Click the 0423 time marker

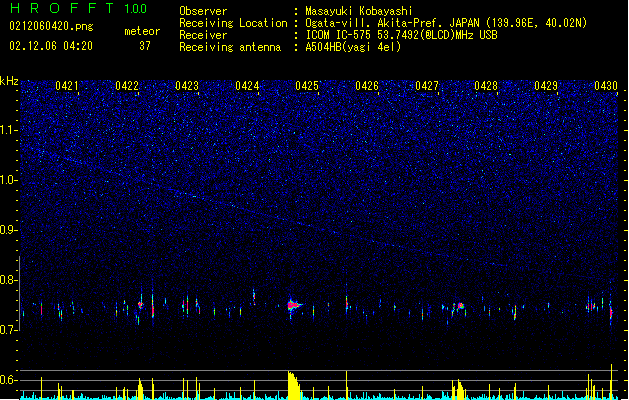coord(187,86)
